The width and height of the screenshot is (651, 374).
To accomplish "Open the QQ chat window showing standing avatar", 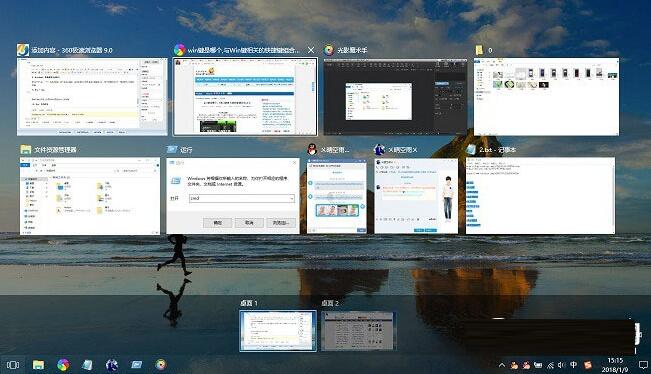I will point(416,196).
